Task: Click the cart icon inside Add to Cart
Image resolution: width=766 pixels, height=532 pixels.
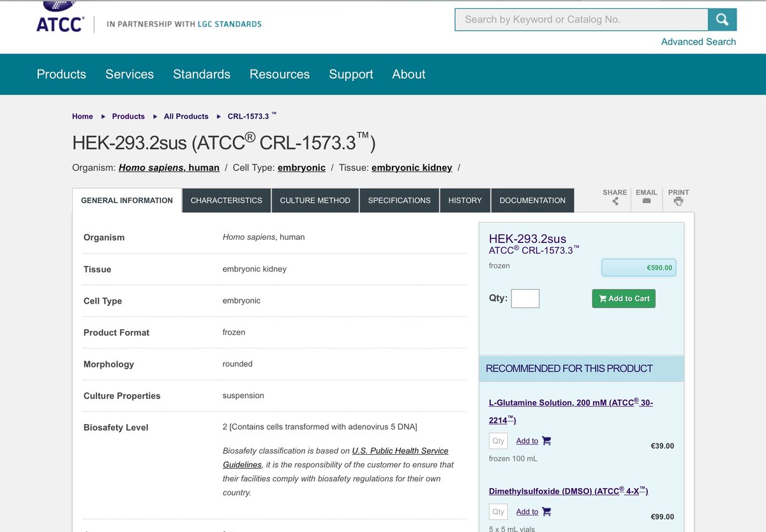Action: coord(603,298)
